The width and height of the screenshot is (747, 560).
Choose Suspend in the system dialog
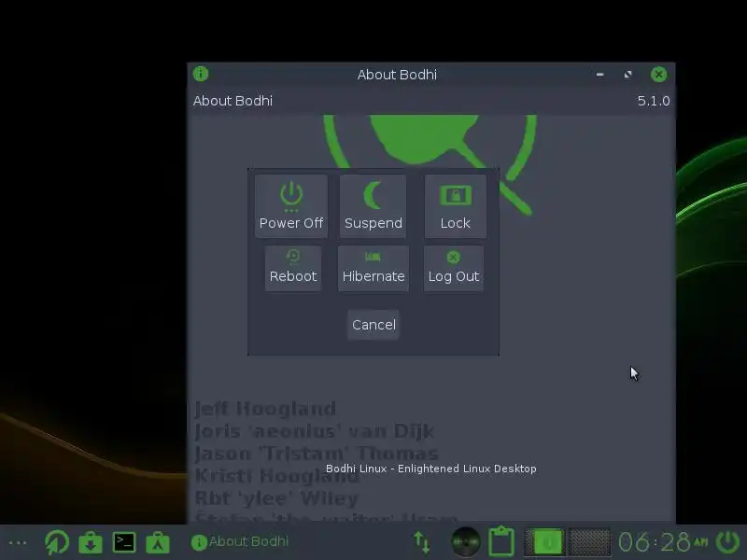click(373, 205)
